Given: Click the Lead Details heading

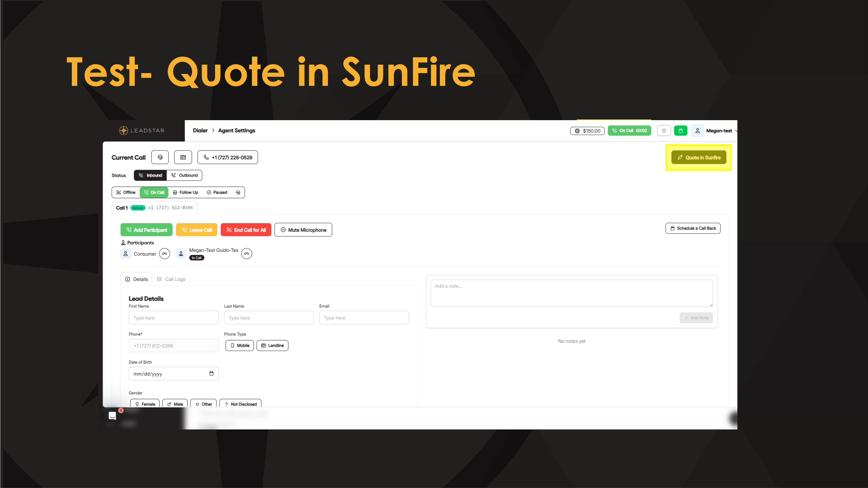Looking at the screenshot, I should [146, 299].
